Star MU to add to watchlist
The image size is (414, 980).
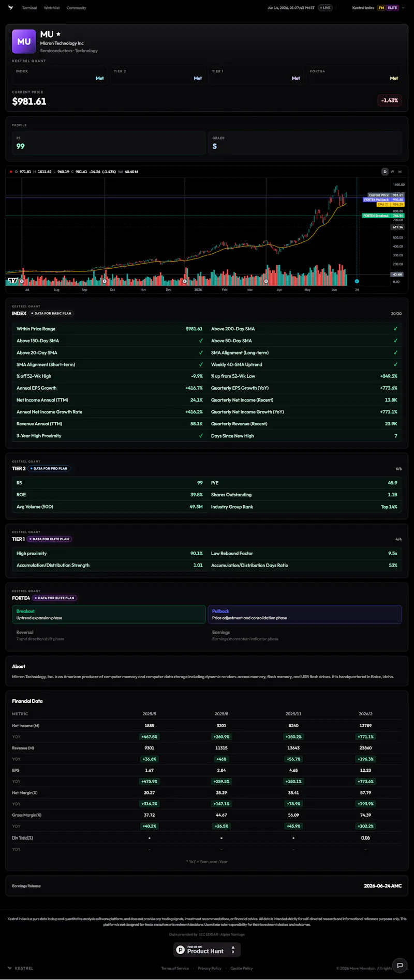click(x=58, y=34)
